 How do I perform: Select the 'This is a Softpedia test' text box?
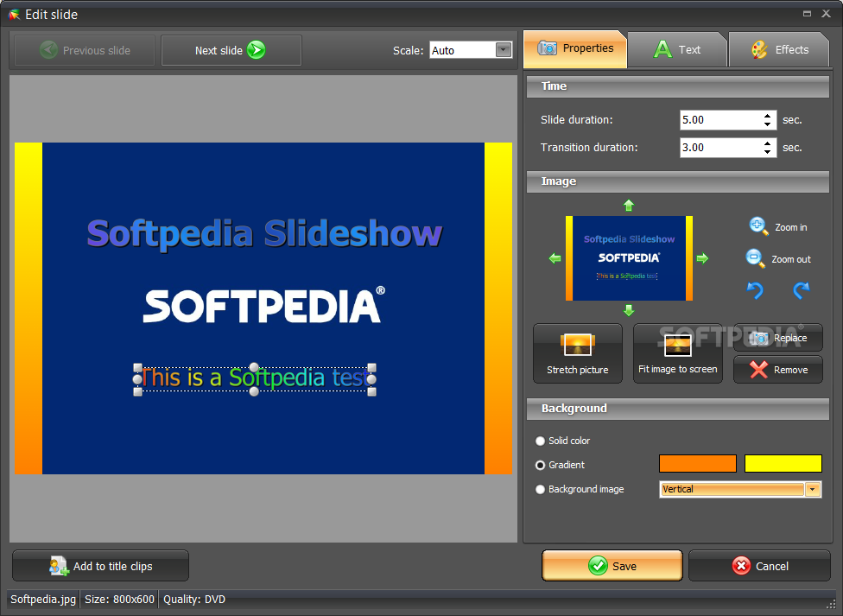click(x=254, y=379)
